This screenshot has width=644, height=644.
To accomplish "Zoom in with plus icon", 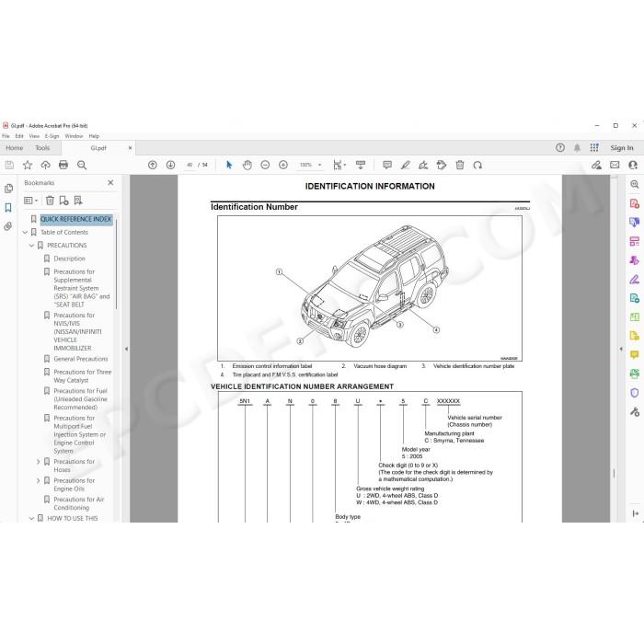I will click(x=283, y=165).
